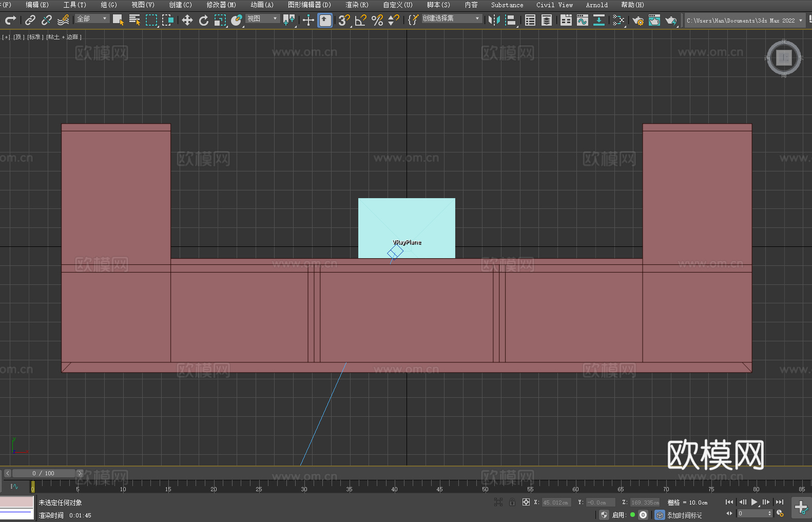Click Select and Place tool

click(237, 20)
